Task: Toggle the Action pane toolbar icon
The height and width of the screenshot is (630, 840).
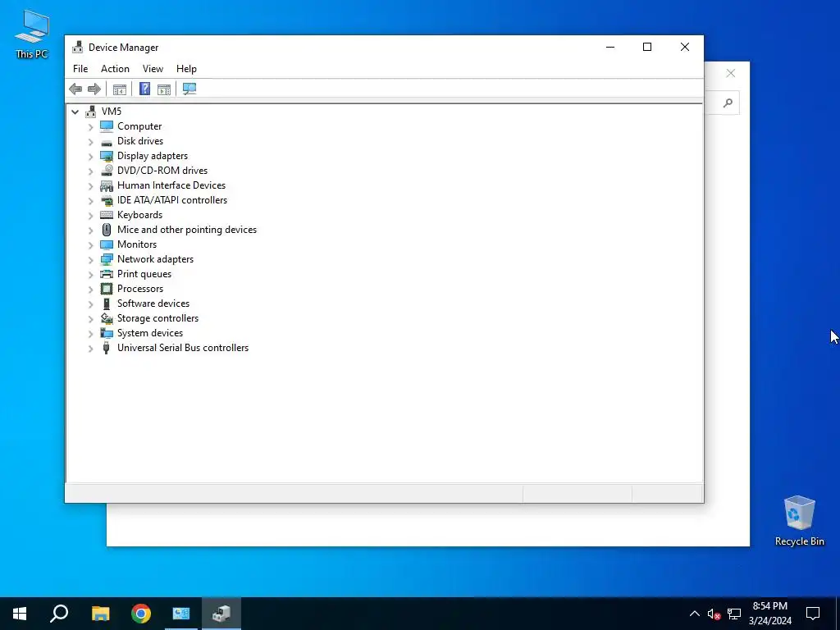Action: pos(164,89)
